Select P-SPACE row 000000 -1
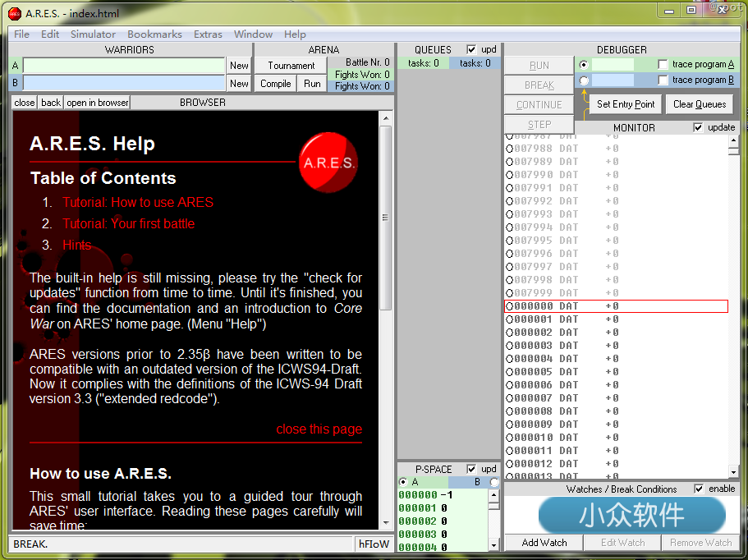The height and width of the screenshot is (560, 748). click(x=443, y=496)
